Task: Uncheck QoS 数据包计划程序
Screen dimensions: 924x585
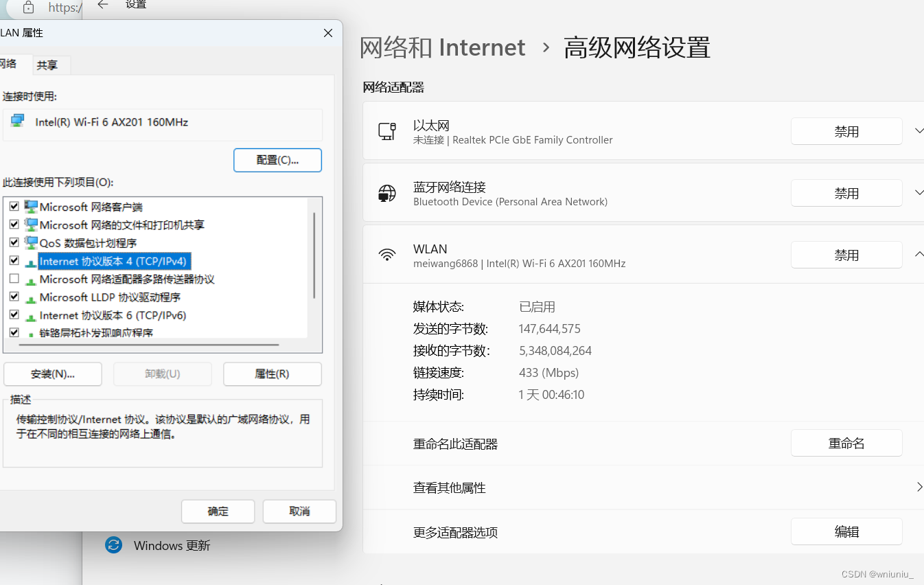Action: point(14,242)
